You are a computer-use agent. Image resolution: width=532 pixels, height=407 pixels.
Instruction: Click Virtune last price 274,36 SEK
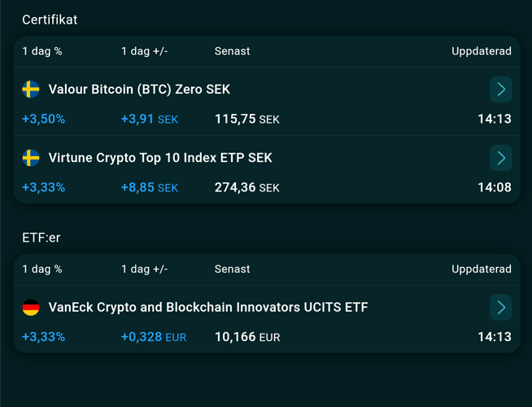pos(246,187)
